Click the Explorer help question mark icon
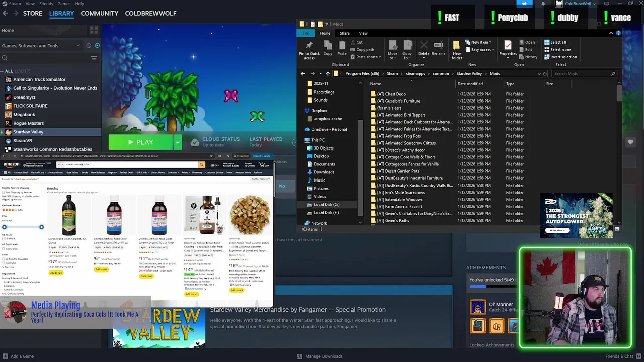 click(x=618, y=33)
